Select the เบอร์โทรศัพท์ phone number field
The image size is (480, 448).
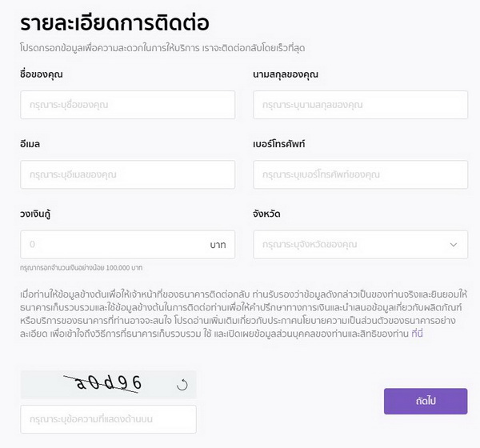[x=360, y=174]
